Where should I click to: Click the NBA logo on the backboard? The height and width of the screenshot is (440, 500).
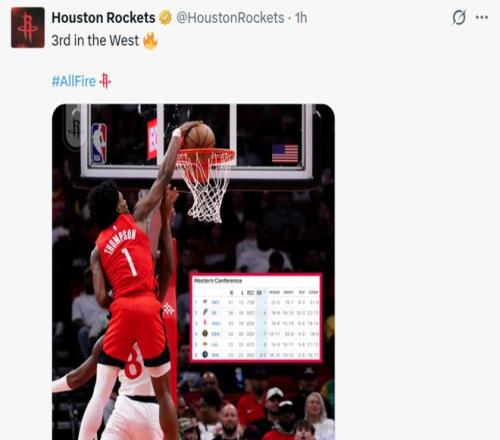click(99, 143)
